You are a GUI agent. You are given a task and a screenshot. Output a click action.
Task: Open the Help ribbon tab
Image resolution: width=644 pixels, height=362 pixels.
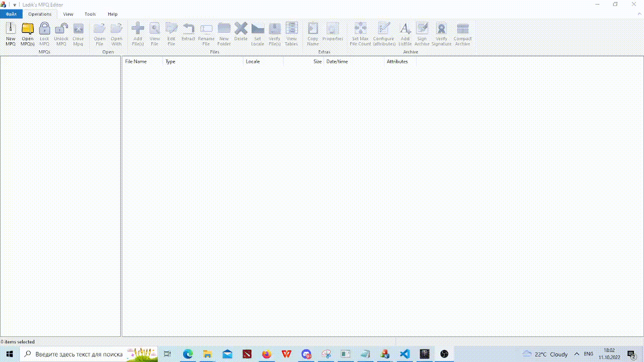pos(113,14)
